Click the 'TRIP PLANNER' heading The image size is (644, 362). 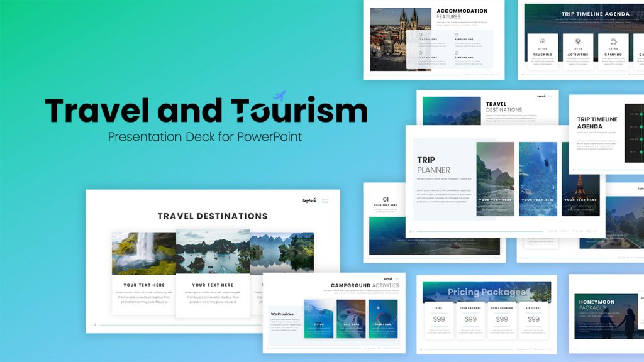tap(433, 165)
